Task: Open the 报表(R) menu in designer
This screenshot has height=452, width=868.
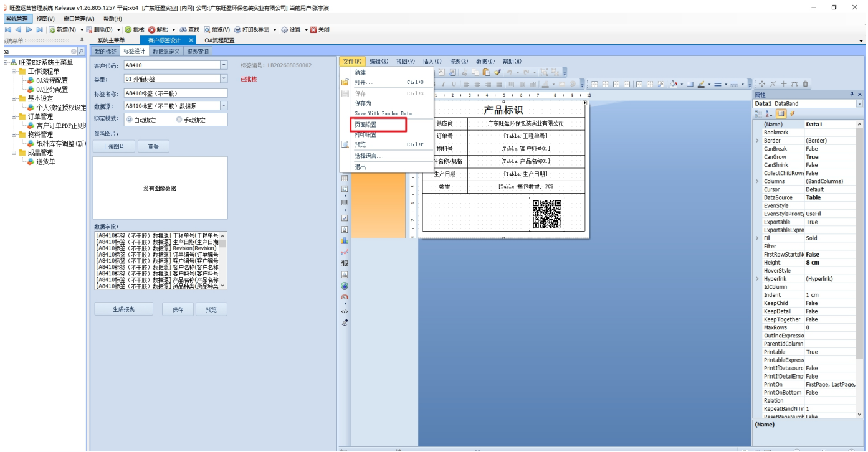Action: (459, 62)
